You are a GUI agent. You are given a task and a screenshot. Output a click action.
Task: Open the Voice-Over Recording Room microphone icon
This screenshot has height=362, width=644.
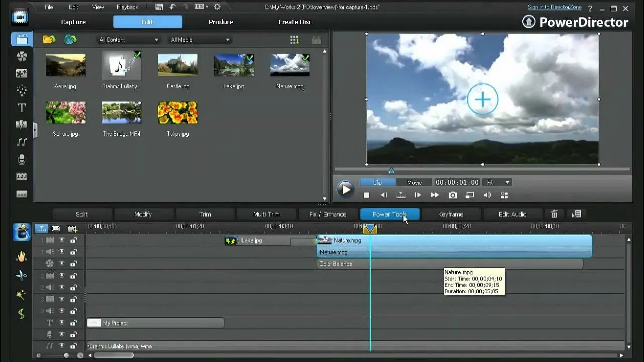[22, 159]
